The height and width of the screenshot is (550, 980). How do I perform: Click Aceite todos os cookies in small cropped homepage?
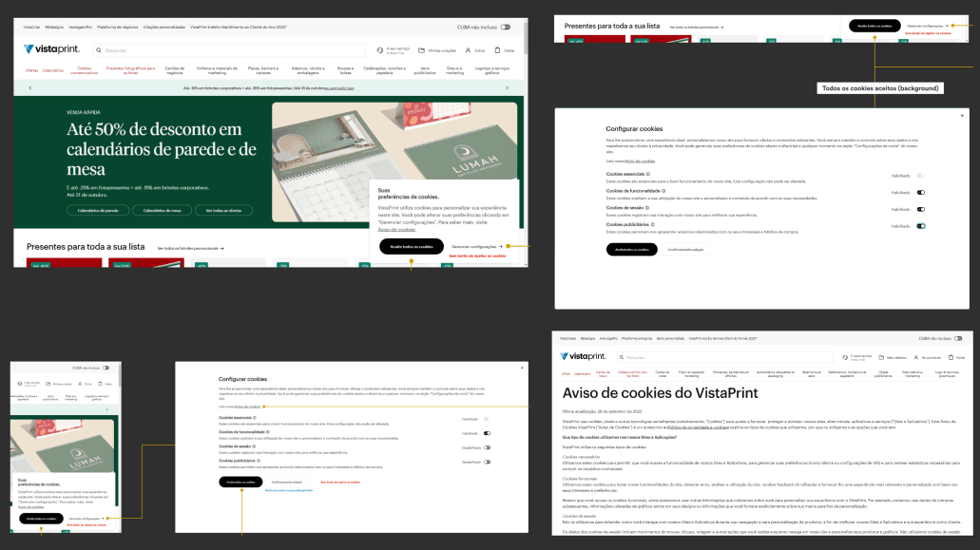[41, 519]
